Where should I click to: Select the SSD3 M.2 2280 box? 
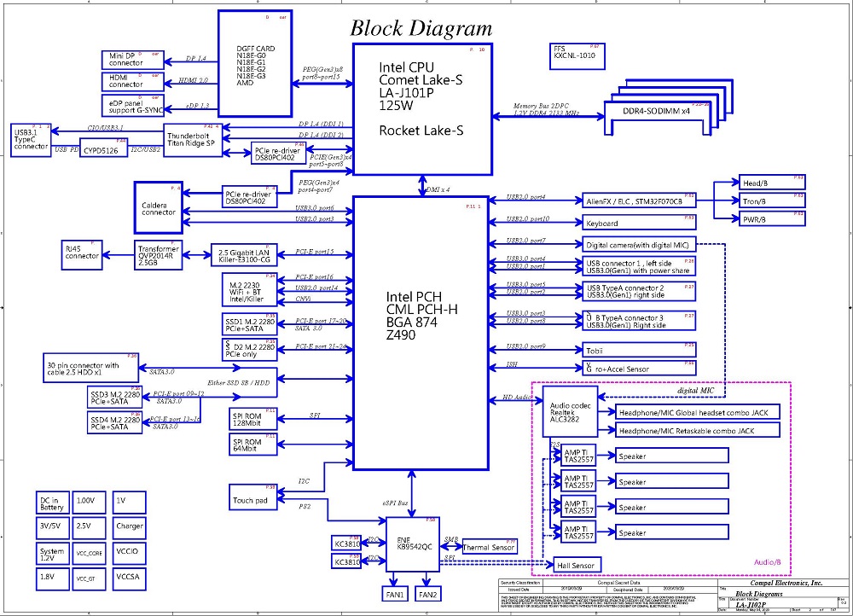[115, 398]
